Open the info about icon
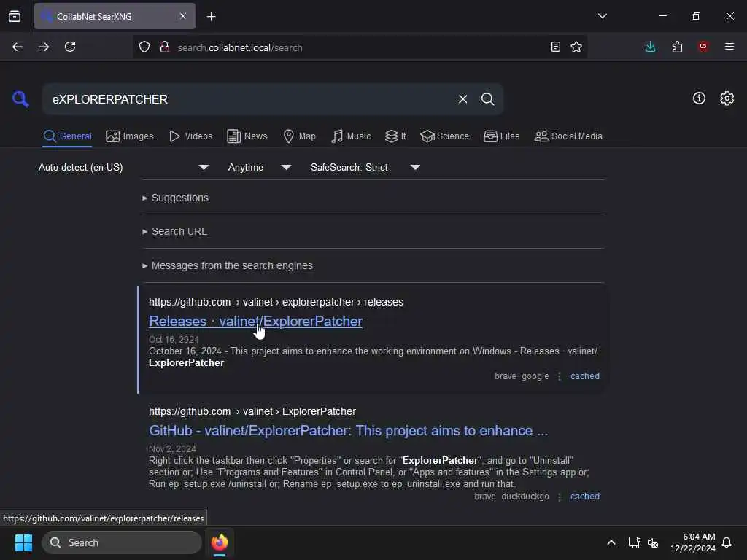This screenshot has width=747, height=560. (x=699, y=98)
